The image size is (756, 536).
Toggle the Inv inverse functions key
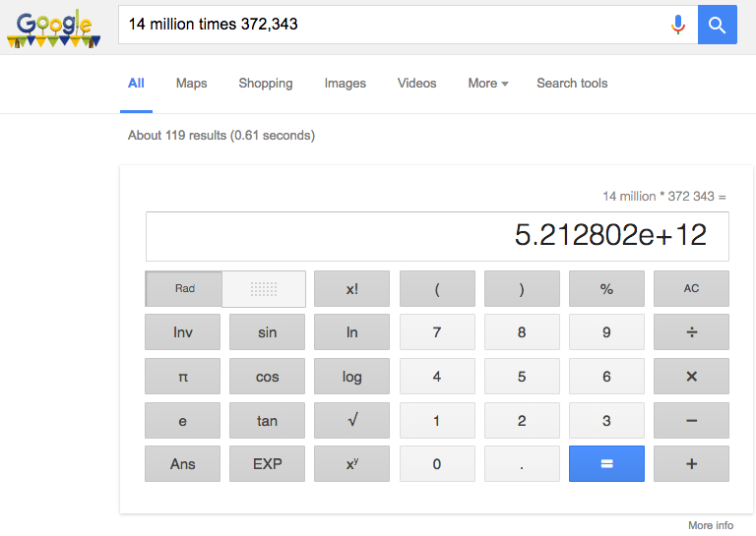(183, 332)
